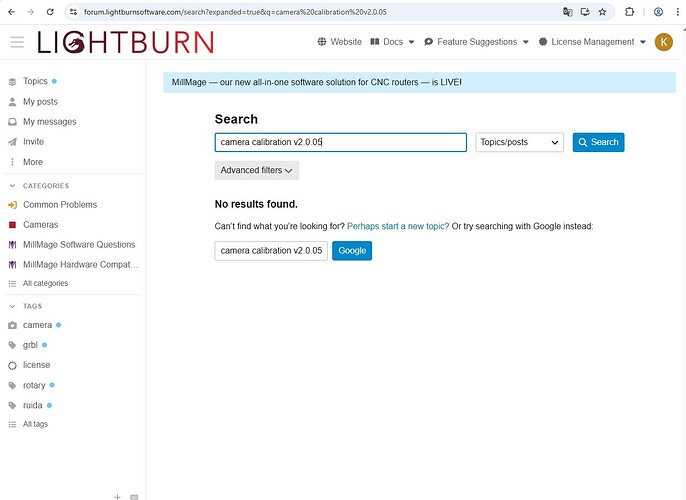Collapse the Categories section
Image resolution: width=686 pixels, height=500 pixels.
[x=38, y=186]
